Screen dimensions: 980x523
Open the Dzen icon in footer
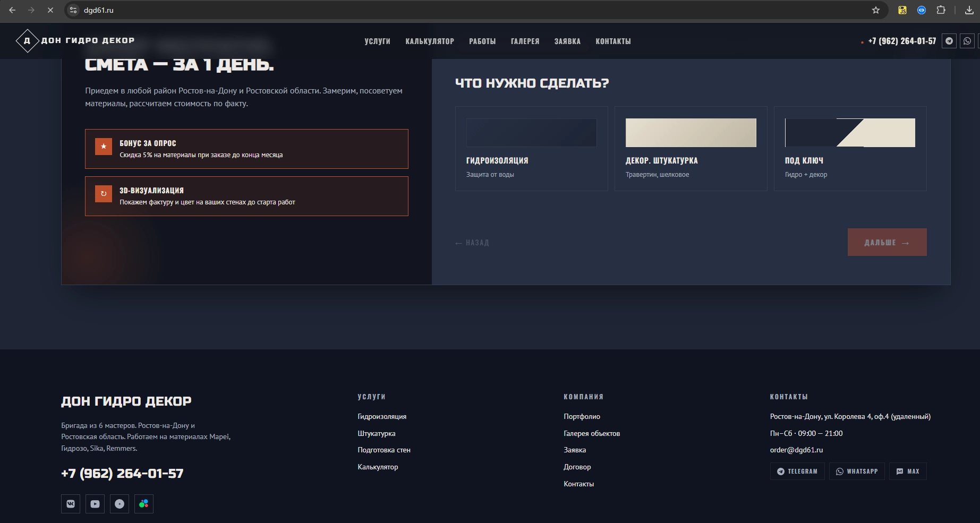click(x=120, y=504)
